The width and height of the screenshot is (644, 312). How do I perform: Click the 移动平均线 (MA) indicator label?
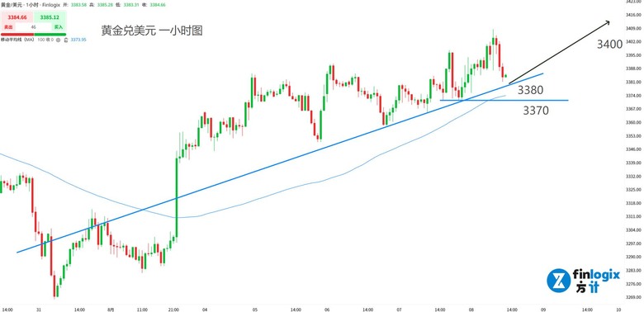pos(17,40)
